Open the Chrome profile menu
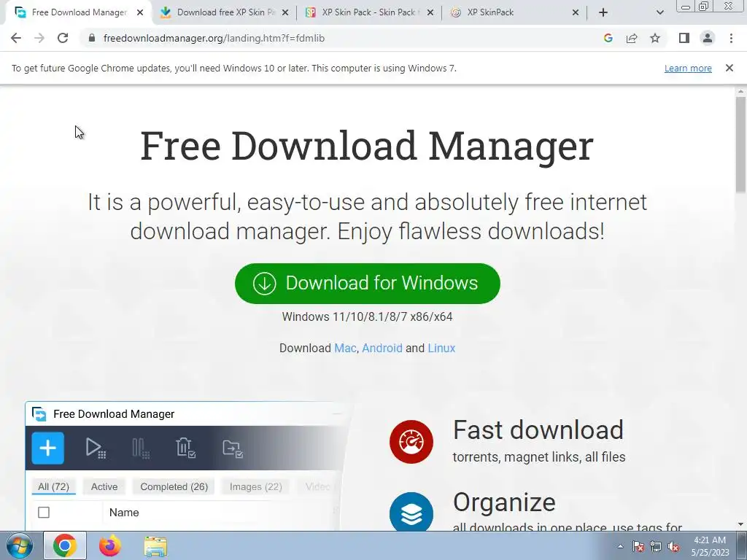Viewport: 747px width, 560px height. [x=708, y=38]
